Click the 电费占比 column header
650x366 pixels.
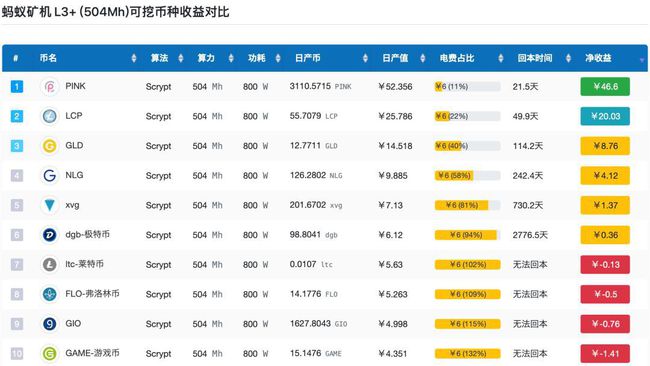point(457,58)
